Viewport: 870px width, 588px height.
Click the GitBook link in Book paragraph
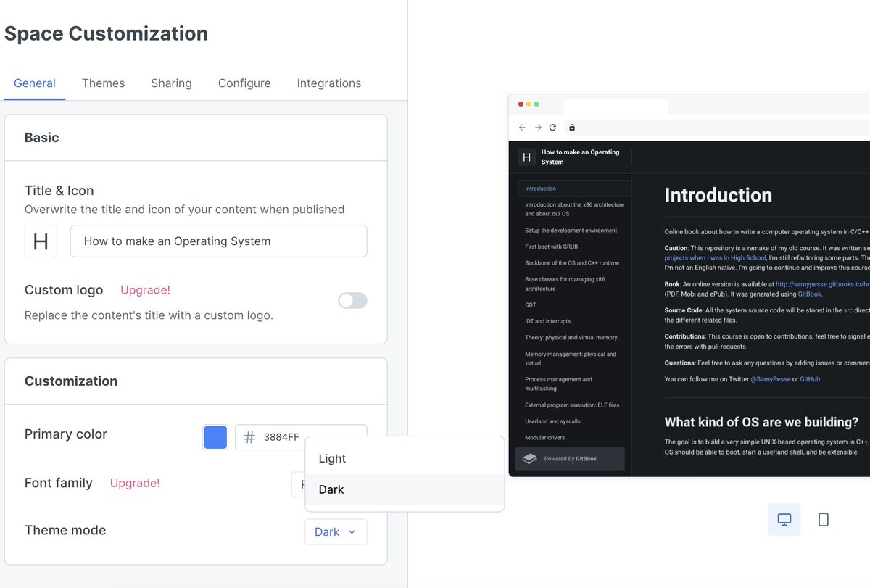point(809,294)
